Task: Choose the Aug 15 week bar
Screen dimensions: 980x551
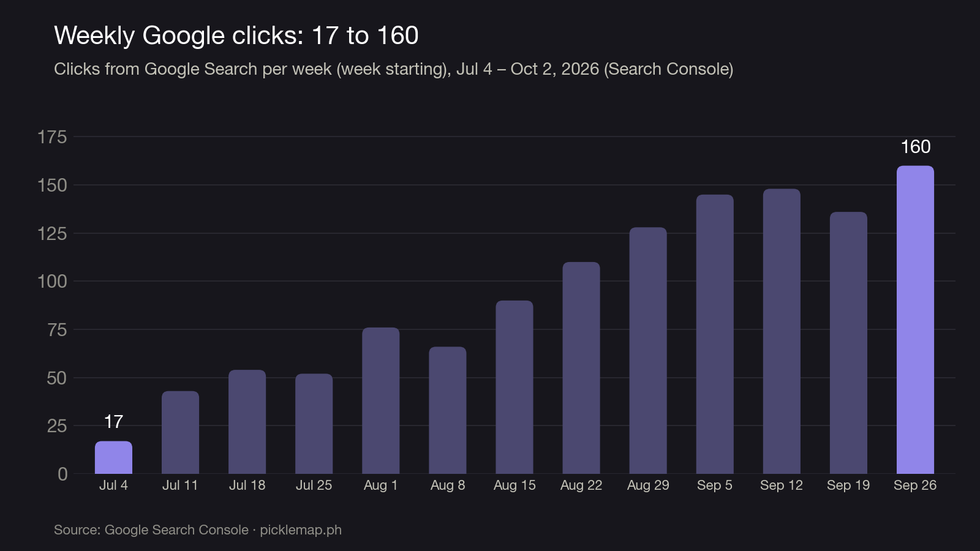Action: (514, 387)
